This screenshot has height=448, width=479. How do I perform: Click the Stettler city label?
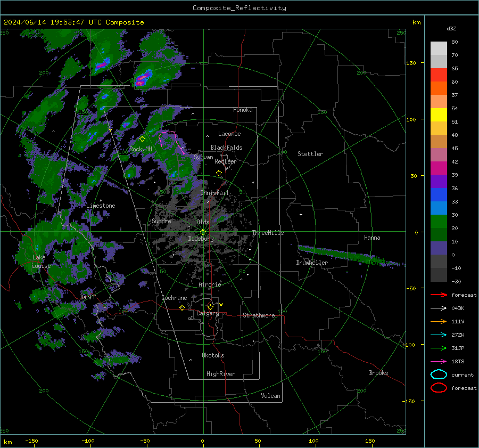coord(310,154)
